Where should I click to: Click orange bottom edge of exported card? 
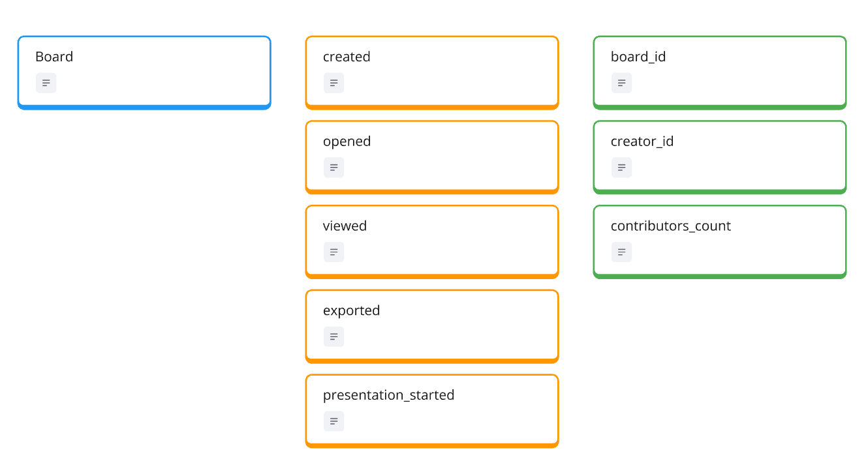coord(432,361)
